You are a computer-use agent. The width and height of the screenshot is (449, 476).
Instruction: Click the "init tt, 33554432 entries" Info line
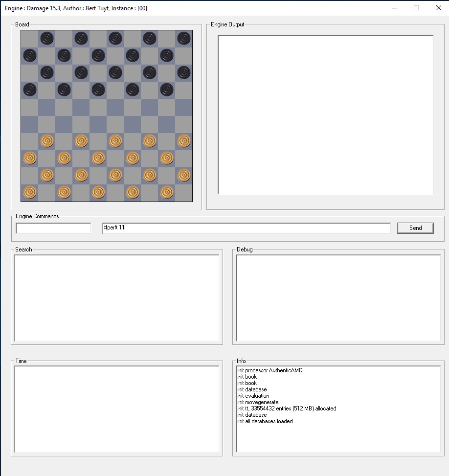click(287, 408)
